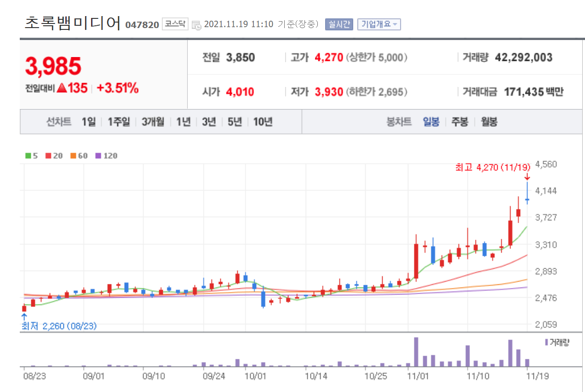This screenshot has height=392, width=585.
Task: Click the latest blue candle on 11/19
Action: tap(527, 193)
